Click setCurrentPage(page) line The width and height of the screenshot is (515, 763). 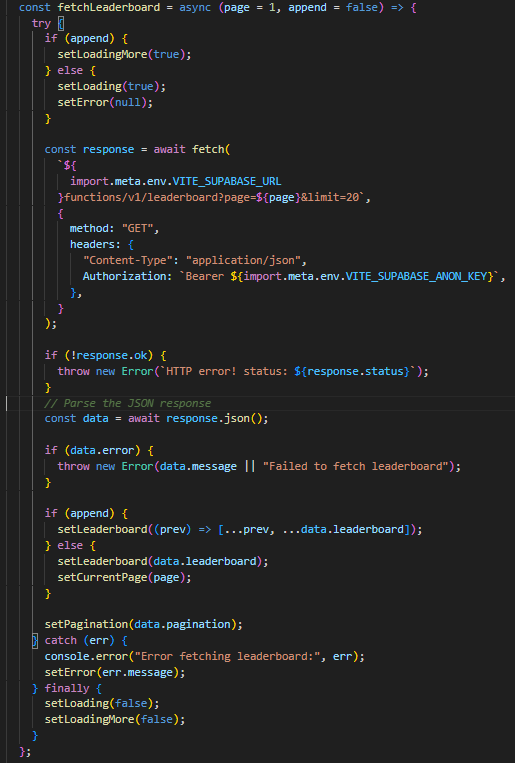click(x=124, y=577)
